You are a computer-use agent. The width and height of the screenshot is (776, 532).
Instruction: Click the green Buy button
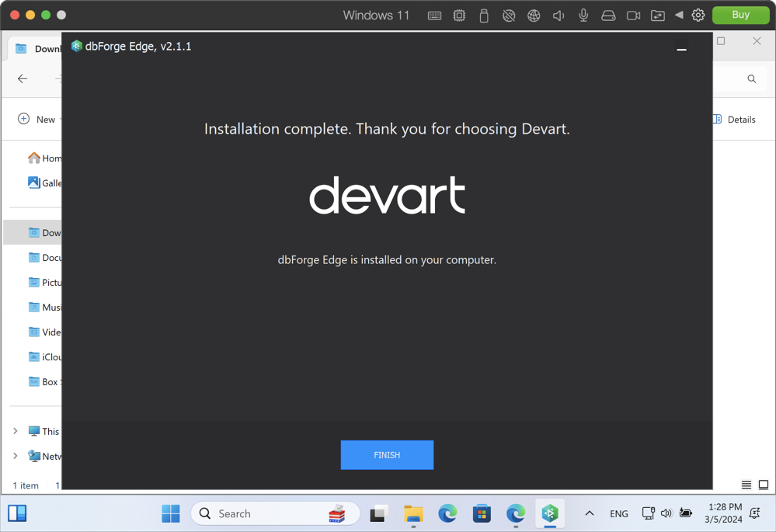741,15
